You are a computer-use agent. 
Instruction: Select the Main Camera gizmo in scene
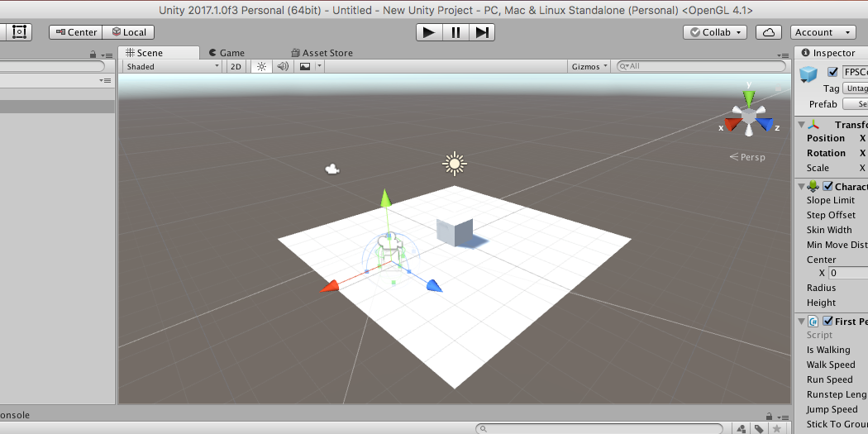point(331,169)
